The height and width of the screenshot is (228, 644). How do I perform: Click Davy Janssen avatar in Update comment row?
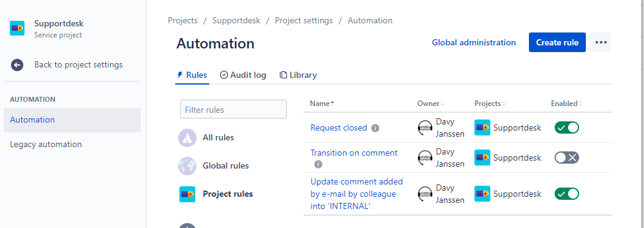425,194
